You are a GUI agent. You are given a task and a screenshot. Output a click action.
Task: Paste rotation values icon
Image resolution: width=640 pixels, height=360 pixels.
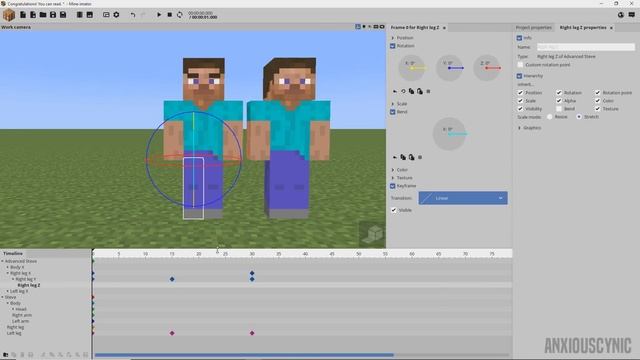tap(420, 91)
